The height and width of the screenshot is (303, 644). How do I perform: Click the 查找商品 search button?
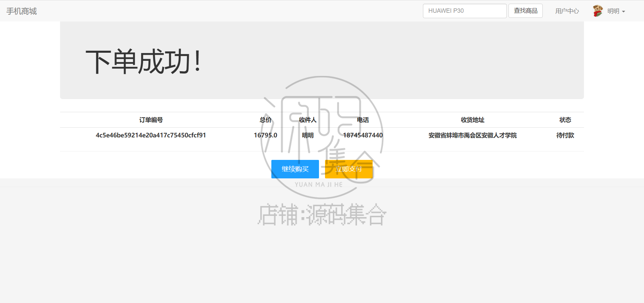[526, 11]
